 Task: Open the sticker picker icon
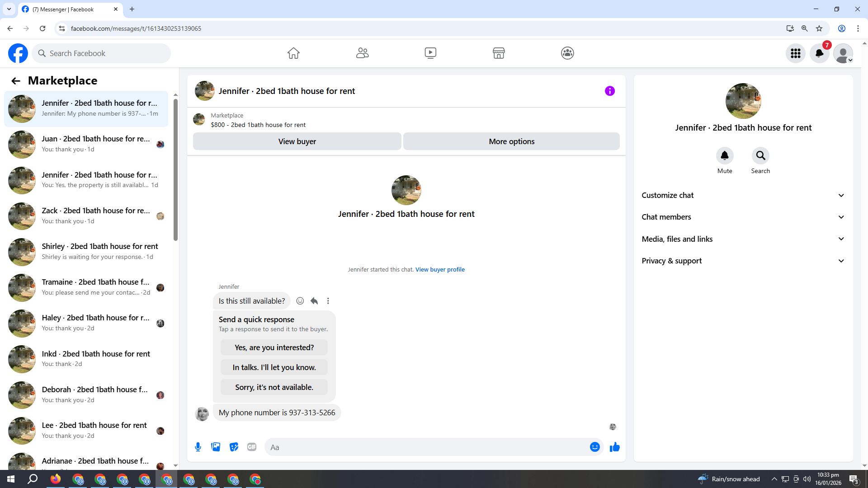pos(234,447)
